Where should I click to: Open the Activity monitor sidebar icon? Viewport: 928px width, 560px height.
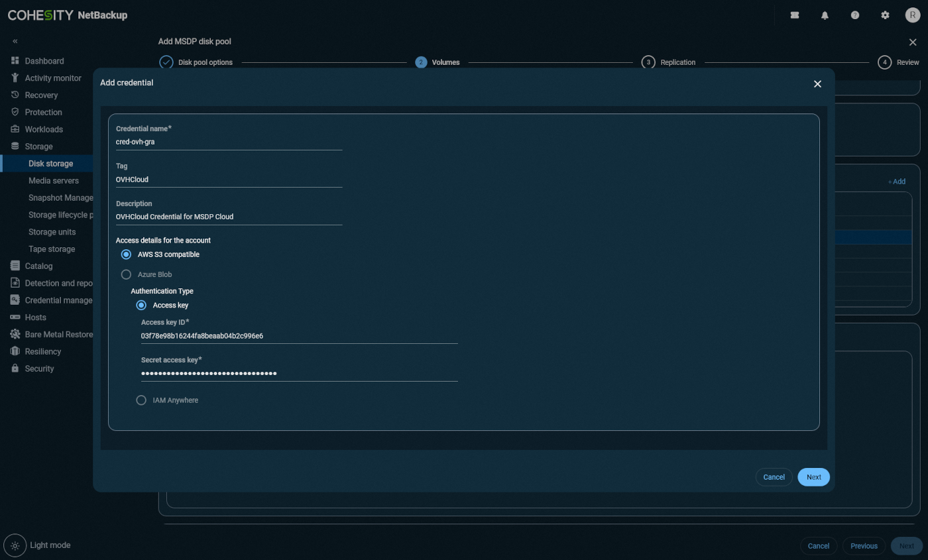(x=15, y=78)
